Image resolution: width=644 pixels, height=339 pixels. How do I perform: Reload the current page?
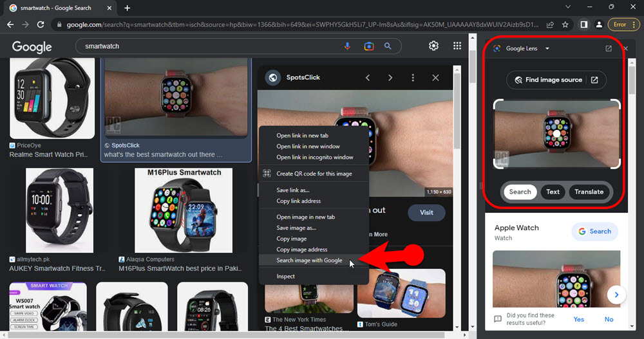click(40, 24)
